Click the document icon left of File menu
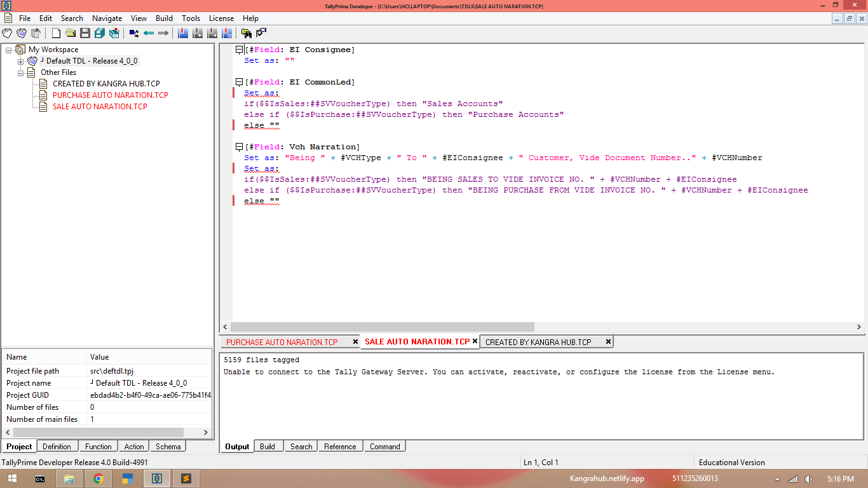The height and width of the screenshot is (488, 868). click(8, 18)
